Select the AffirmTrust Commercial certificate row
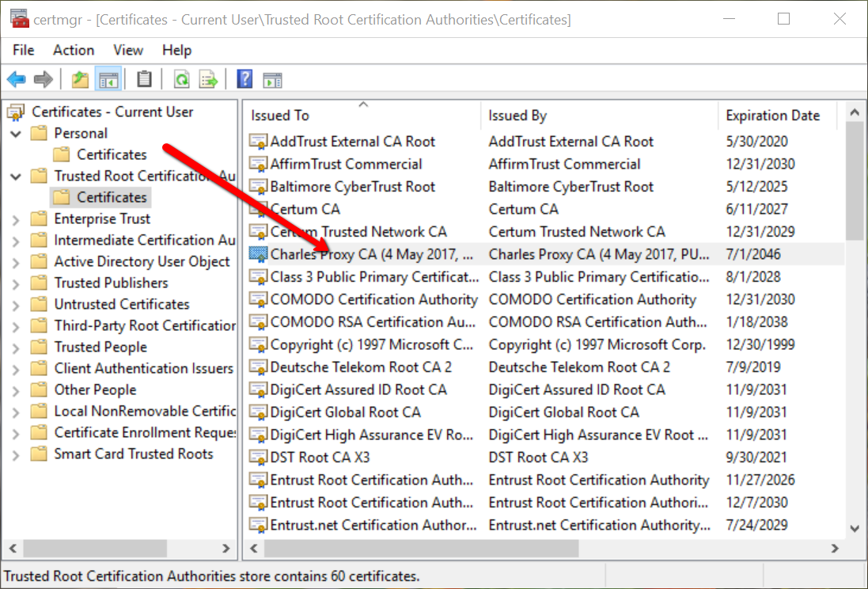Viewport: 868px width, 589px height. (545, 164)
